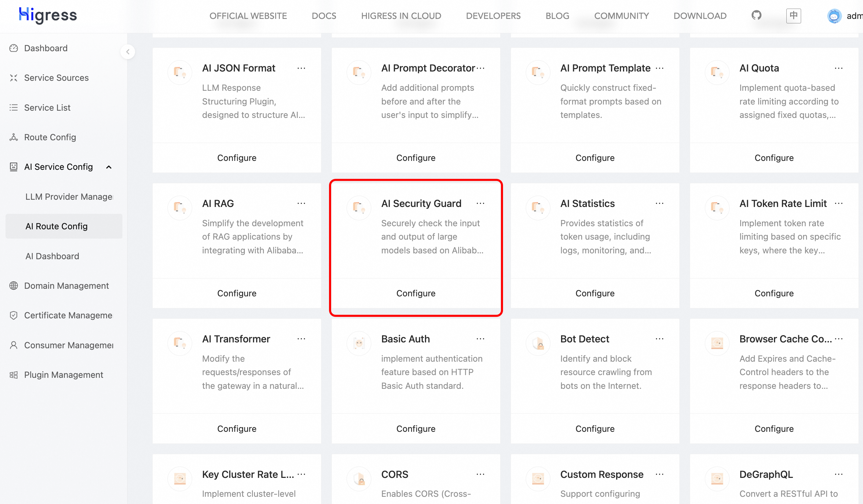Viewport: 863px width, 504px height.
Task: Open more options for AI Statistics
Action: [x=659, y=204]
